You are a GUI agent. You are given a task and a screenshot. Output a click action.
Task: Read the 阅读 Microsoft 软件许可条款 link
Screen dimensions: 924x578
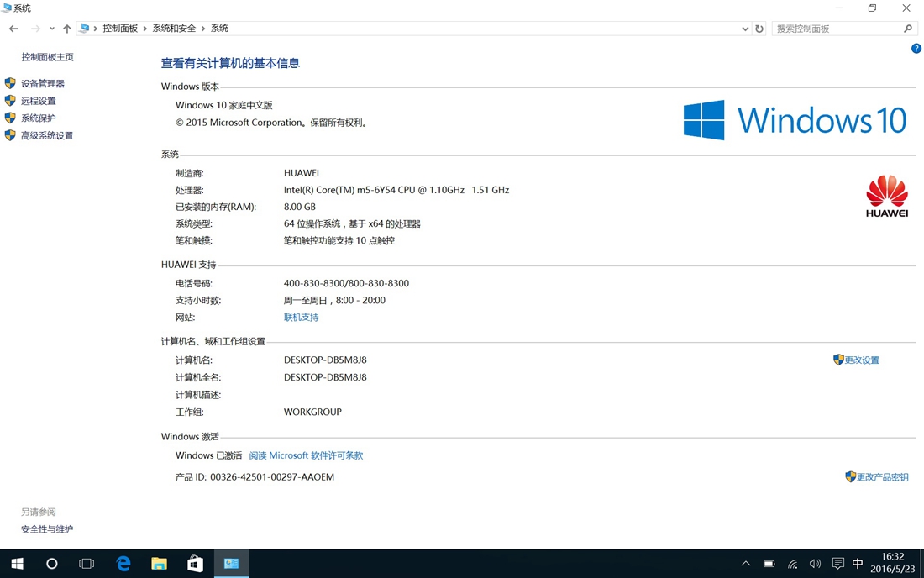306,455
